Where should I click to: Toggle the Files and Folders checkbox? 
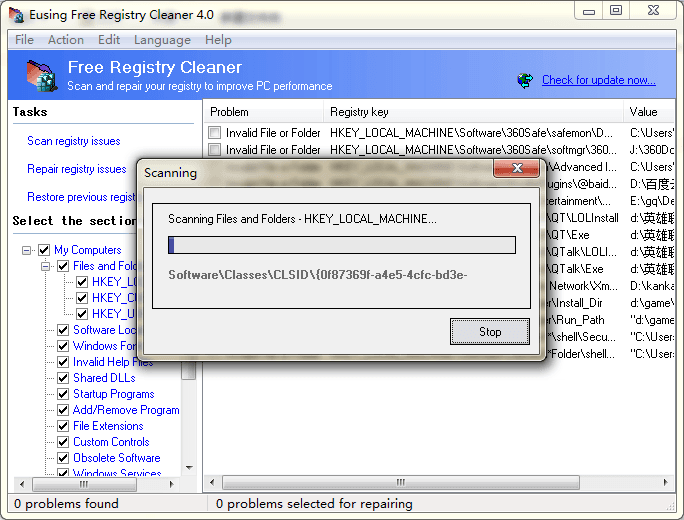click(63, 266)
